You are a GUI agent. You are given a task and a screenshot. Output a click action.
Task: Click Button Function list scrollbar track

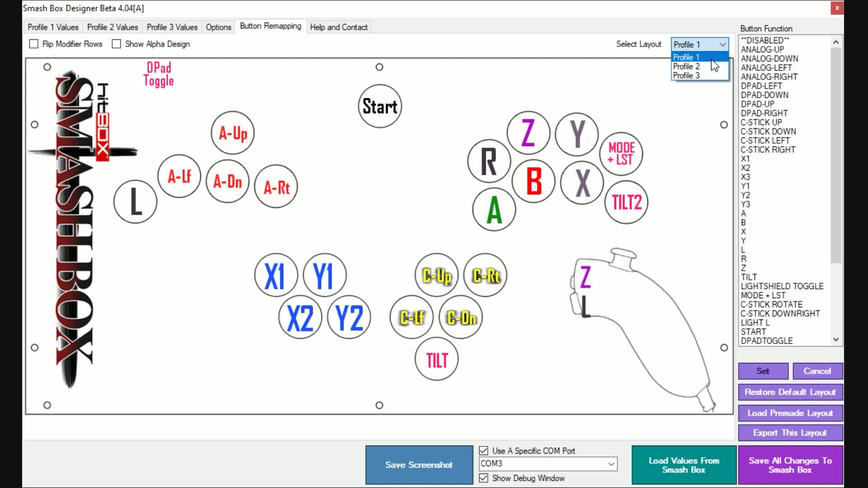pyautogui.click(x=836, y=298)
